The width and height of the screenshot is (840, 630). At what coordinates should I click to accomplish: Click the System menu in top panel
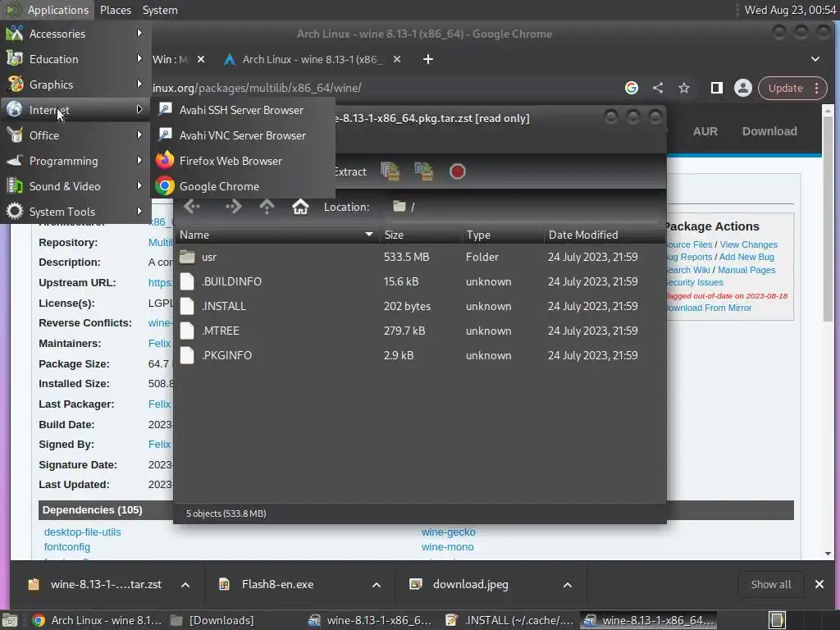pos(160,10)
